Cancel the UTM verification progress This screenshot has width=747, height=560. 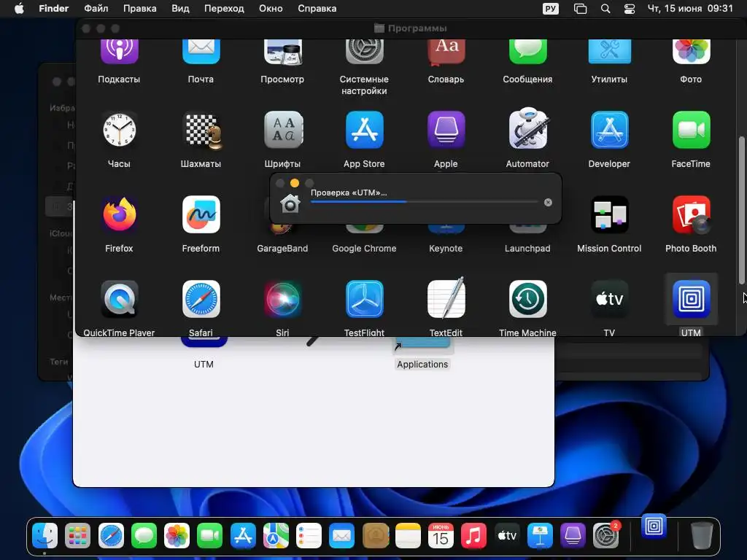pyautogui.click(x=548, y=203)
